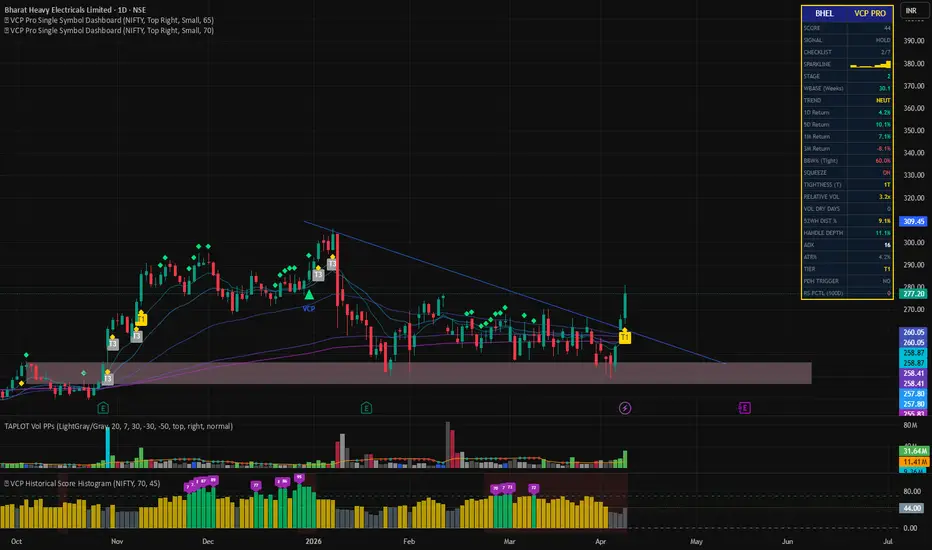Click the HANDLE DEPTH row showing 11.1%
Image resolution: width=932 pixels, height=550 pixels.
[x=847, y=233]
